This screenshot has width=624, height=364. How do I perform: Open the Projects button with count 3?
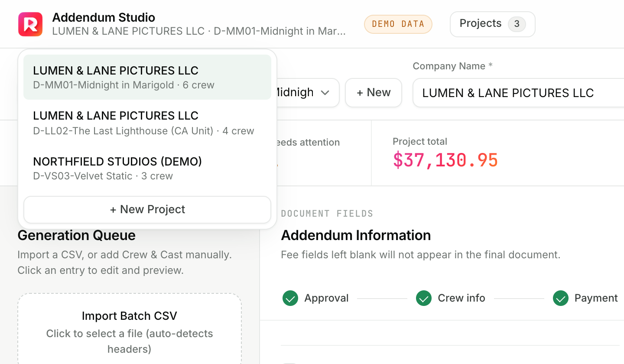492,24
